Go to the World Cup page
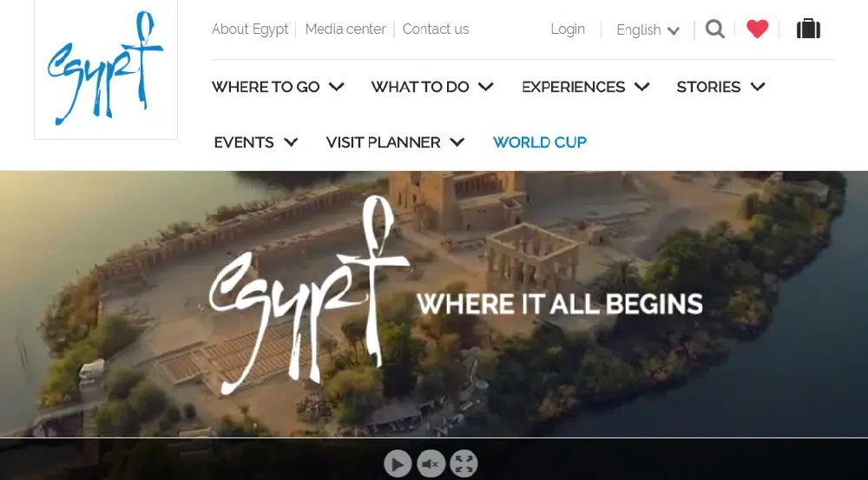868x480 pixels. [540, 142]
